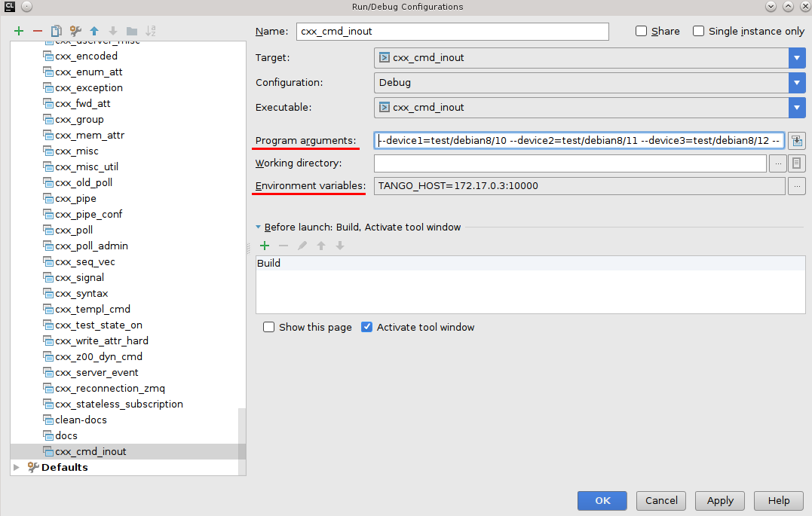Move configuration up with blue arrow
The height and width of the screenshot is (516, 812).
coord(94,31)
